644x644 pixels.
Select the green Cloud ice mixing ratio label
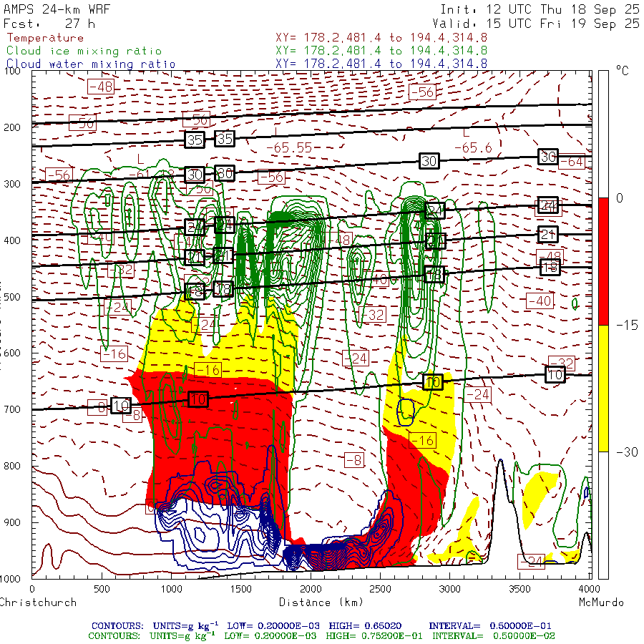coord(84,51)
